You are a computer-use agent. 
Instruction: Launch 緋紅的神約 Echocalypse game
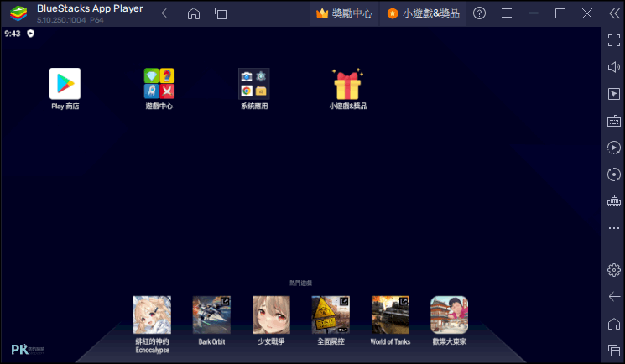[152, 315]
